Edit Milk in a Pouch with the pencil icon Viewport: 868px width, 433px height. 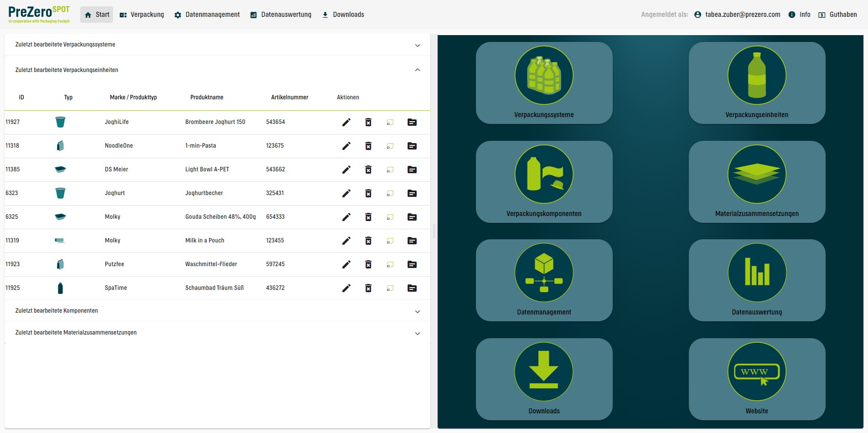pyautogui.click(x=346, y=241)
